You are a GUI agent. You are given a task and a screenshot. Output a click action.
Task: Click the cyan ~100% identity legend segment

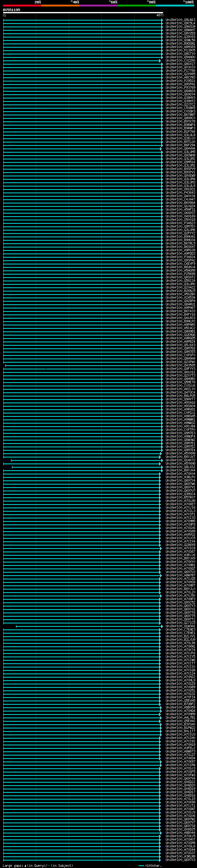(x=175, y=6)
